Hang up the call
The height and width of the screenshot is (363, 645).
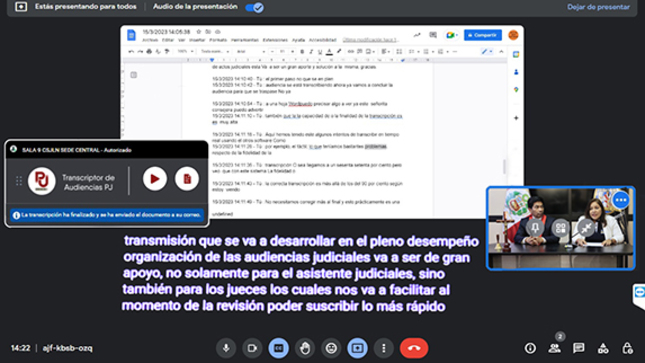[414, 348]
